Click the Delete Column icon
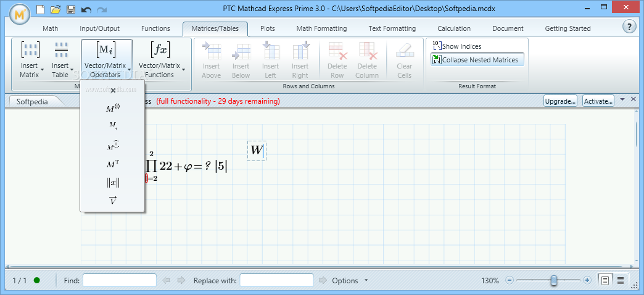Image resolution: width=644 pixels, height=295 pixels. [x=368, y=51]
